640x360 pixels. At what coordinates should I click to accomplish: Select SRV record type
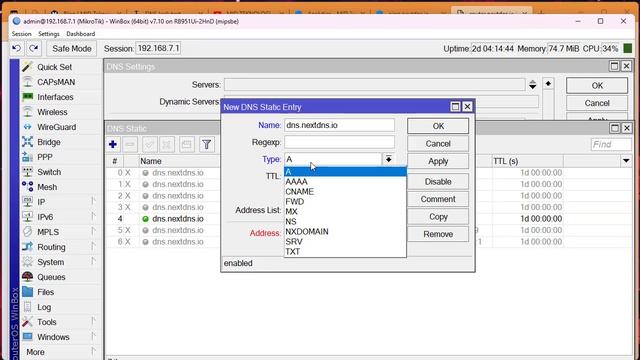(x=345, y=242)
